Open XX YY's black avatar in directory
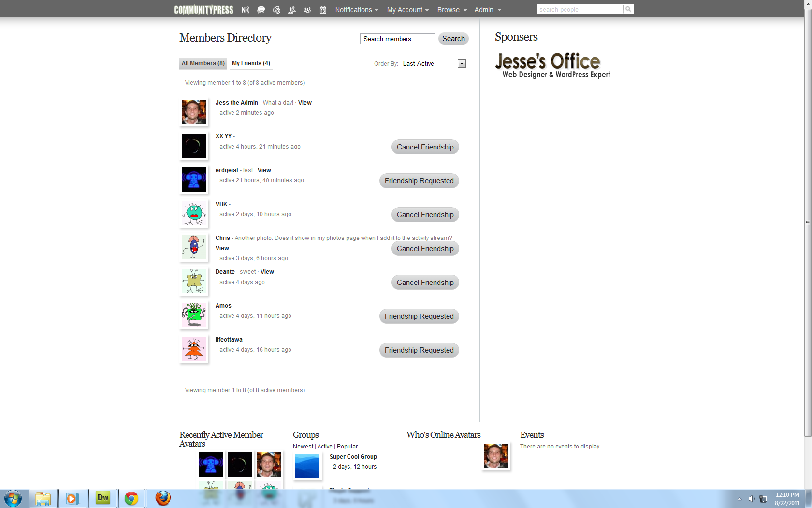Screen dimensions: 812x508 (194, 146)
